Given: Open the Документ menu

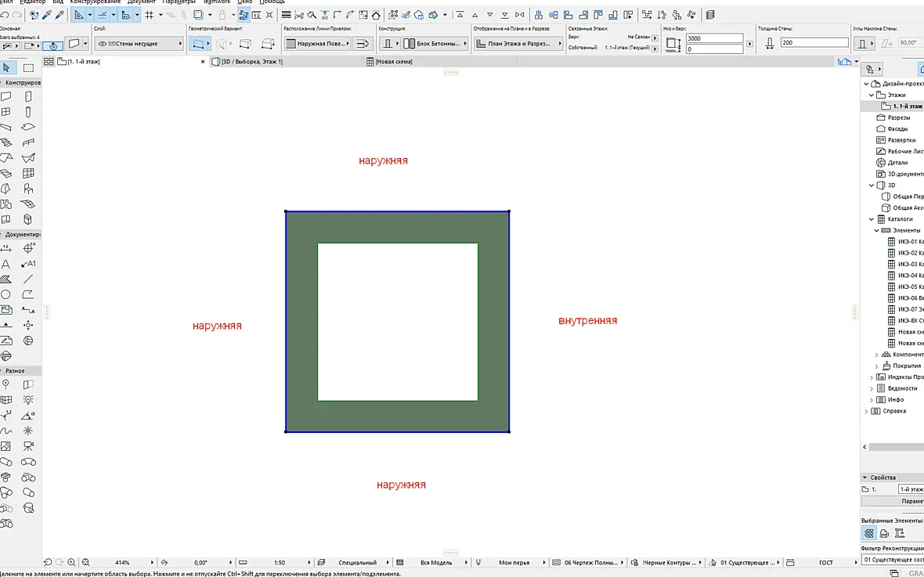Looking at the screenshot, I should 142,2.
